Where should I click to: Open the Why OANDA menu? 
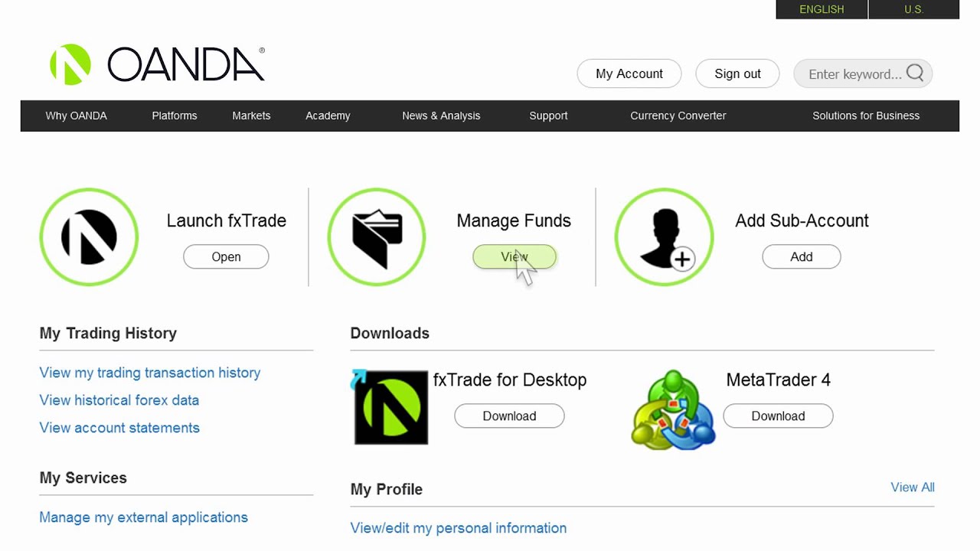coord(77,116)
